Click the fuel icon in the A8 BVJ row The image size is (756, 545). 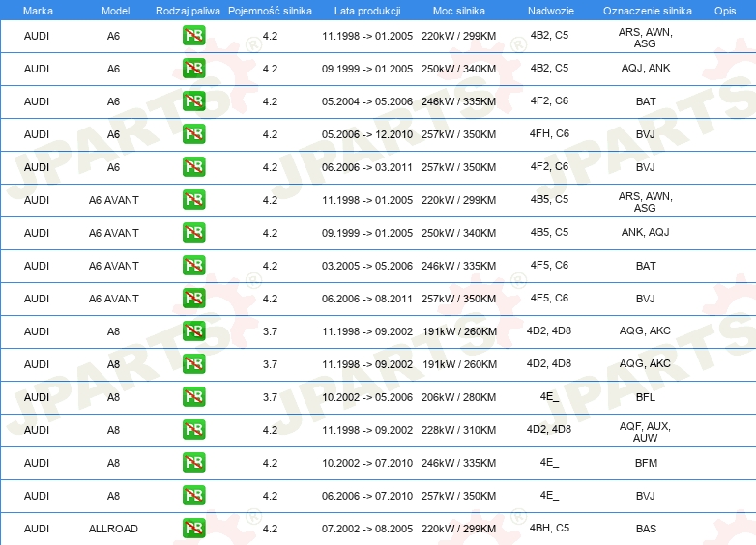point(193,496)
